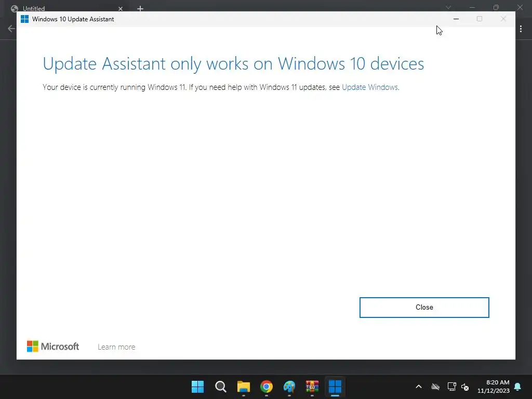Open taskbar Search
The height and width of the screenshot is (399, 532).
220,387
